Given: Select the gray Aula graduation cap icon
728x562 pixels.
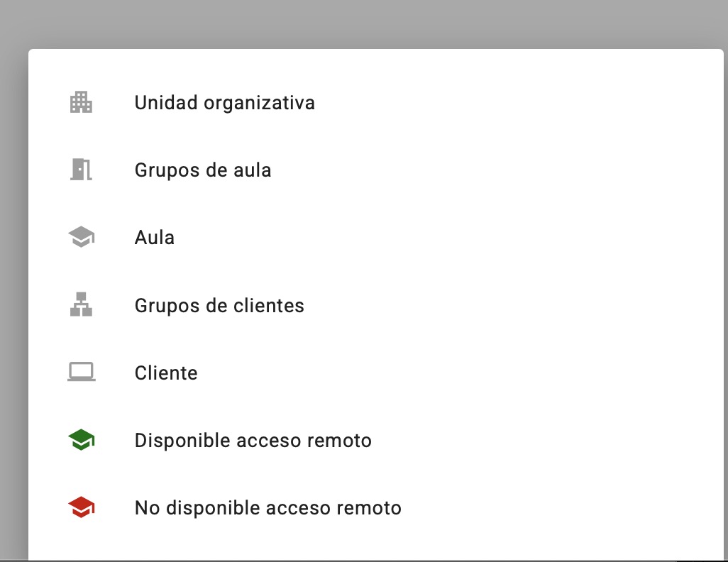Looking at the screenshot, I should coord(82,238).
